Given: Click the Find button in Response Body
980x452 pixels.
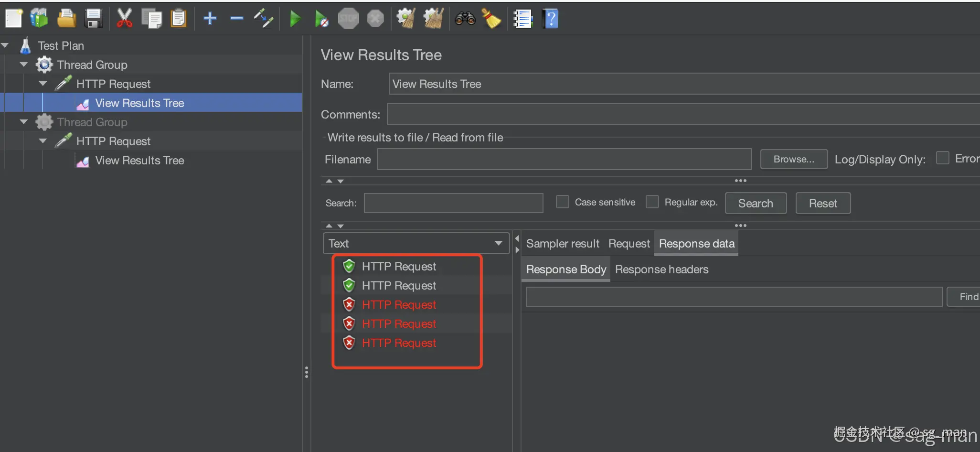Looking at the screenshot, I should (964, 297).
